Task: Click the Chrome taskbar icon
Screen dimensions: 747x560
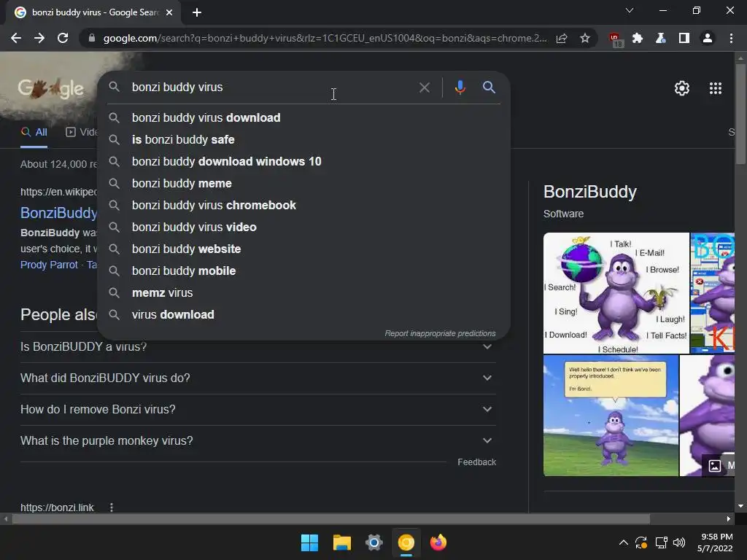Action: tap(406, 542)
